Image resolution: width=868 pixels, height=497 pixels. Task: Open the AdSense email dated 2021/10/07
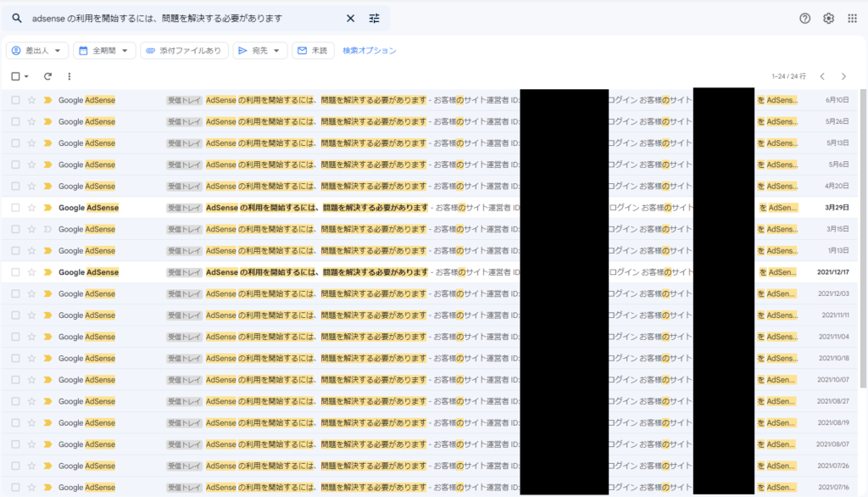tap(430, 380)
